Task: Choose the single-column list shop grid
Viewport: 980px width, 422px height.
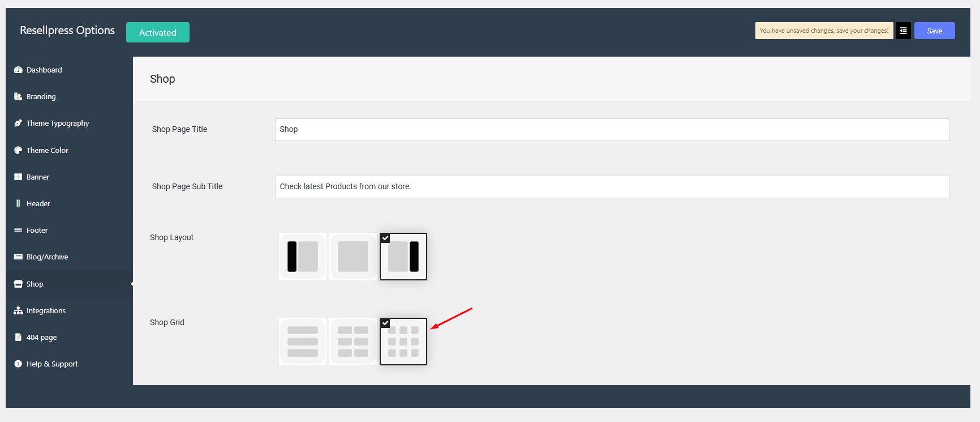Action: point(303,342)
